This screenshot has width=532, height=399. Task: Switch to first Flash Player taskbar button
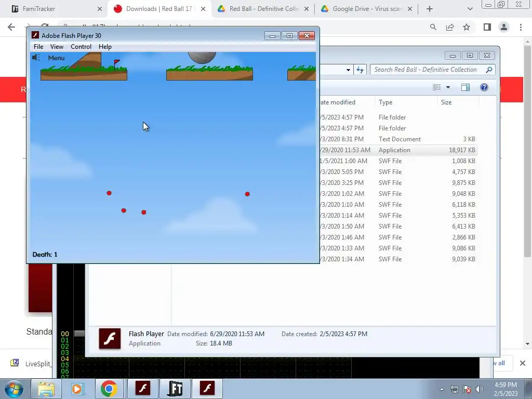(x=143, y=389)
